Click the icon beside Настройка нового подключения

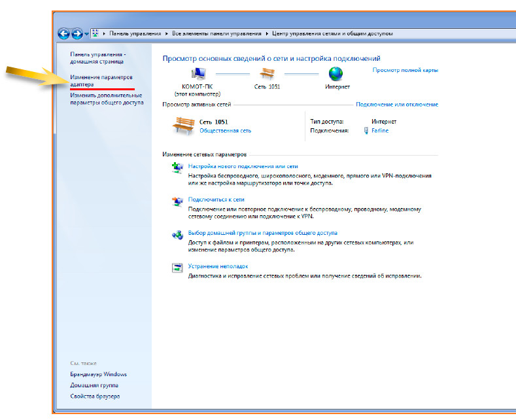(x=177, y=168)
